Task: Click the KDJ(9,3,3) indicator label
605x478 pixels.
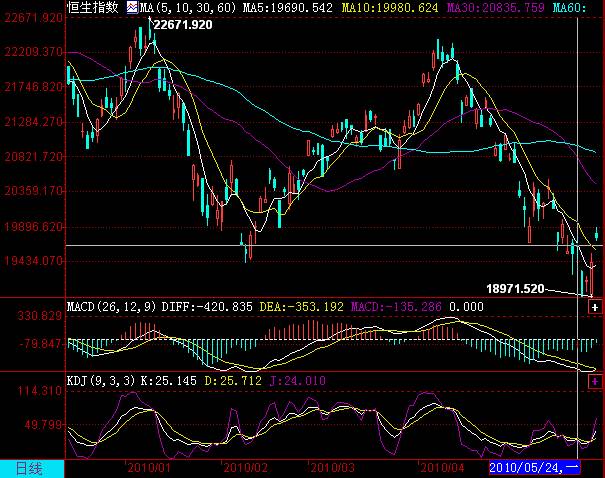Action: click(x=101, y=381)
